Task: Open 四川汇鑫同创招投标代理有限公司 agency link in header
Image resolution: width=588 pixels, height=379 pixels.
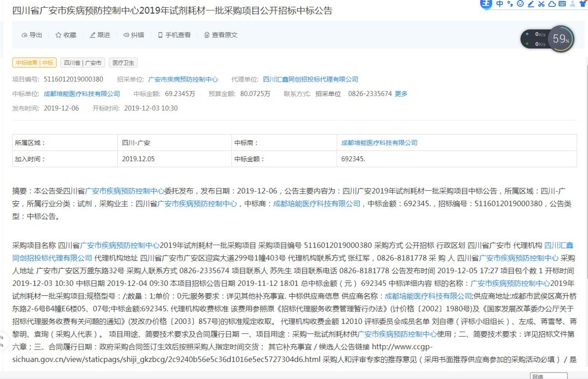Action: [311, 79]
